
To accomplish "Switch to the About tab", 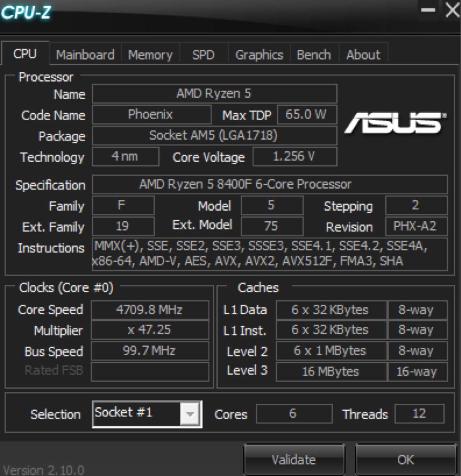I will (363, 55).
